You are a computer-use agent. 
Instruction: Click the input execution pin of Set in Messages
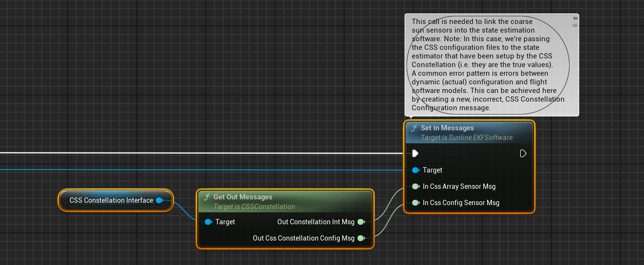point(415,153)
